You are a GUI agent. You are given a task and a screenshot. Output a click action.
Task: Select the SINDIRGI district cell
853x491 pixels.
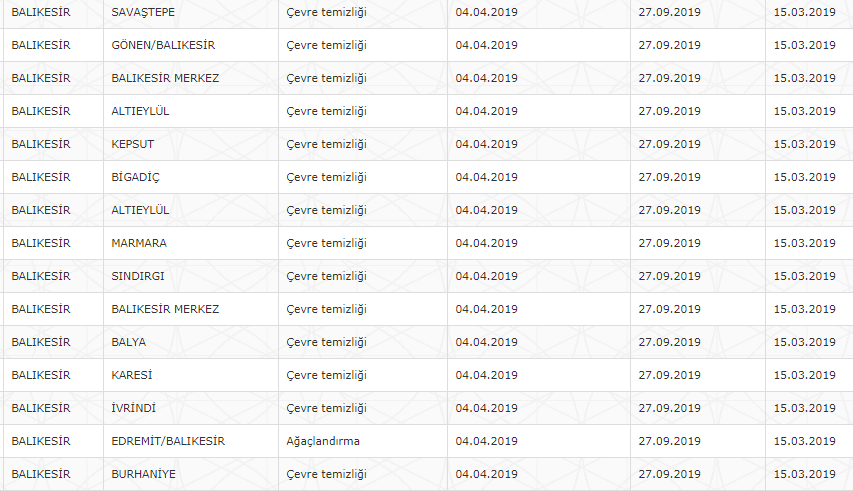[x=140, y=276]
